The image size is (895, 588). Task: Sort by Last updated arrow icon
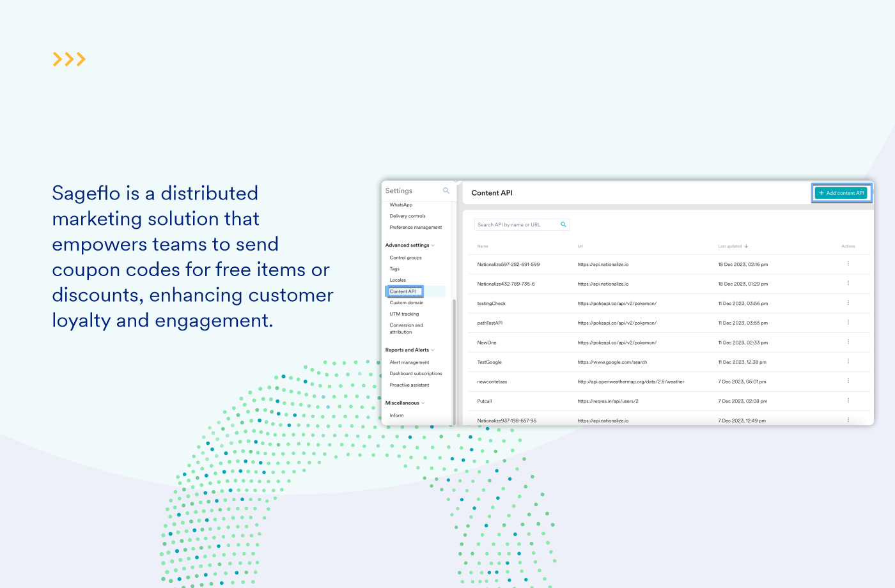[x=746, y=246]
